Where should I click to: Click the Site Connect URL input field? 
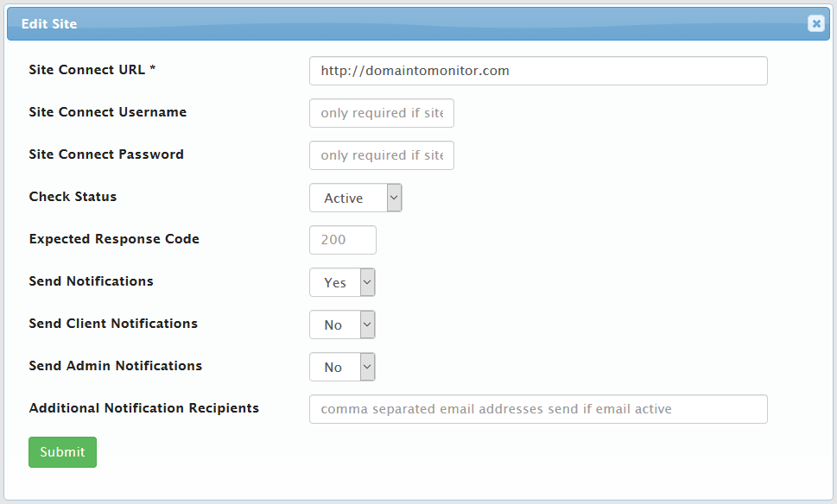pos(537,71)
